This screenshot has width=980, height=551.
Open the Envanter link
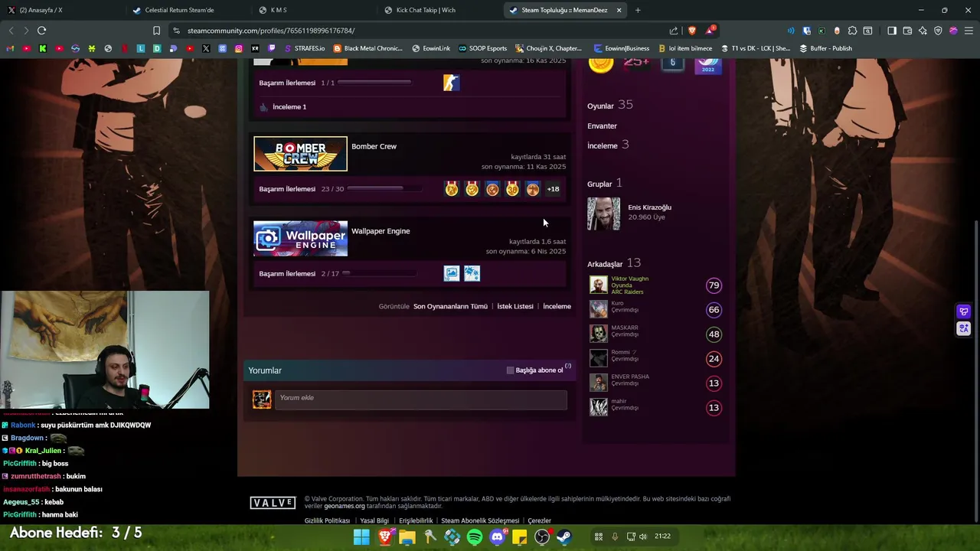602,126
